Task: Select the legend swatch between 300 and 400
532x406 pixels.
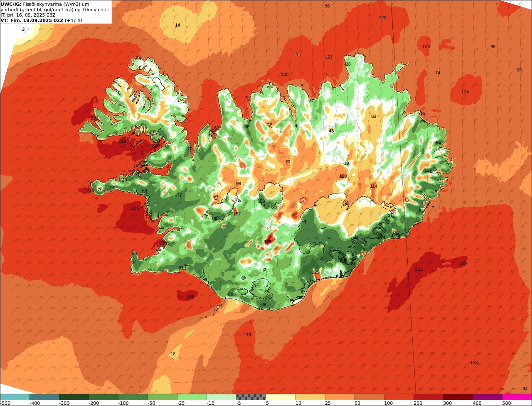Action: (x=458, y=397)
